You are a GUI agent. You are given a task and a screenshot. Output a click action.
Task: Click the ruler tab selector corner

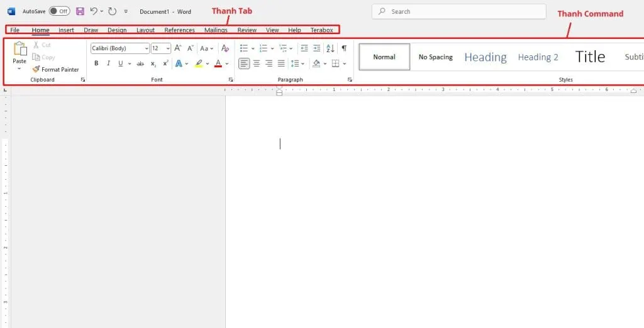pos(5,89)
